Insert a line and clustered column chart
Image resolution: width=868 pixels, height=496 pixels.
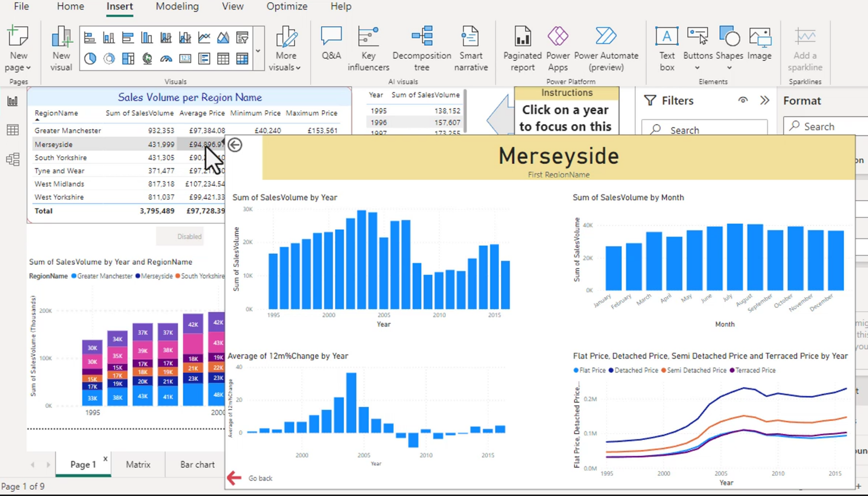click(x=185, y=37)
